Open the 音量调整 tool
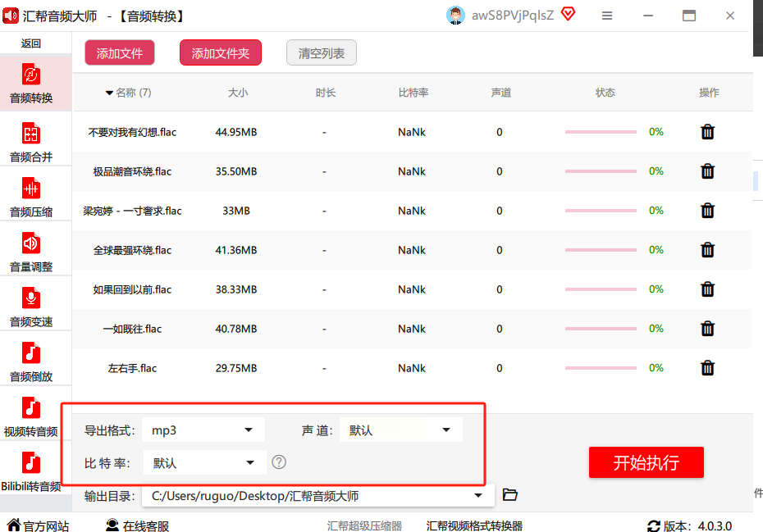Viewport: 763px width, 532px height. [x=30, y=252]
